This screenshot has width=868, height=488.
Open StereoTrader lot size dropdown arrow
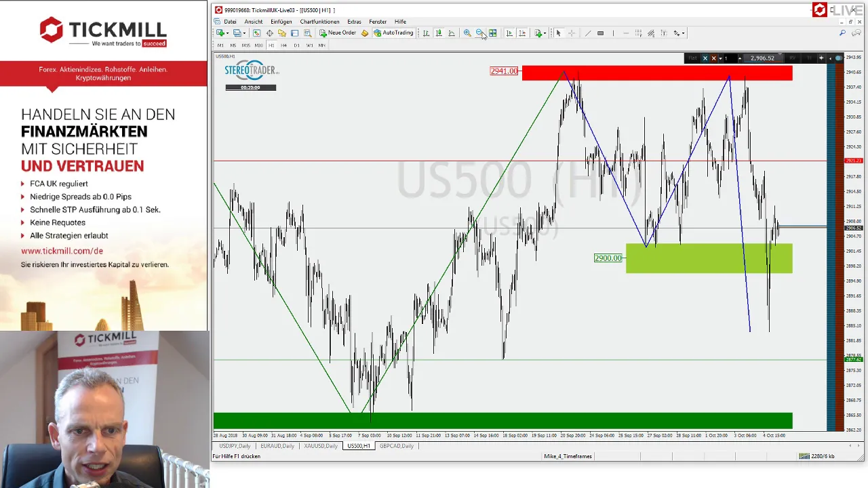coord(720,58)
